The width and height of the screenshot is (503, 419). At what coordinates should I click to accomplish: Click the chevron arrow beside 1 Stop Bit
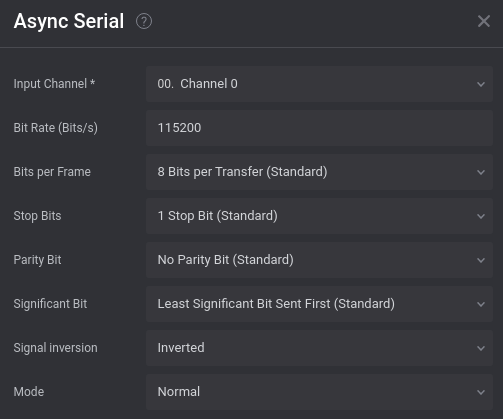[481, 216]
